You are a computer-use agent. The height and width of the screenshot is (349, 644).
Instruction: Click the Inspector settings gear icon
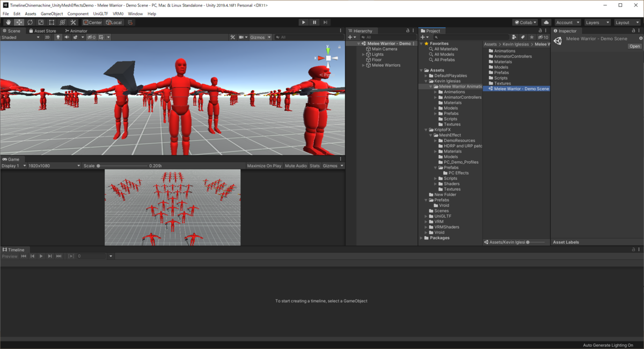pos(640,39)
